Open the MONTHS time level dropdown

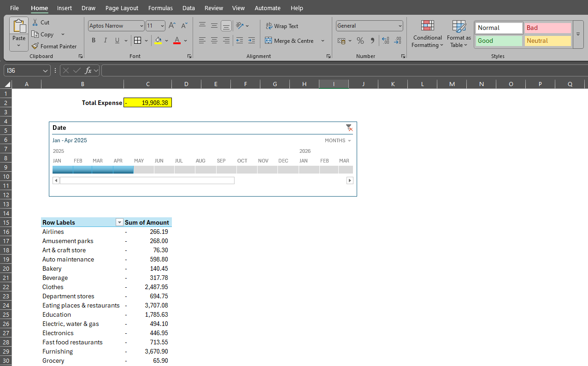point(338,140)
